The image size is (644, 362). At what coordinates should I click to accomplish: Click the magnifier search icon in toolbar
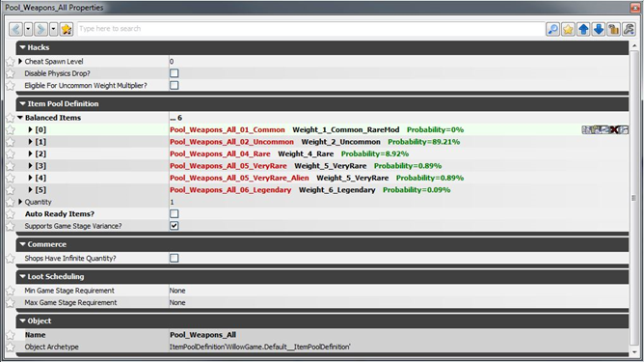tap(552, 29)
